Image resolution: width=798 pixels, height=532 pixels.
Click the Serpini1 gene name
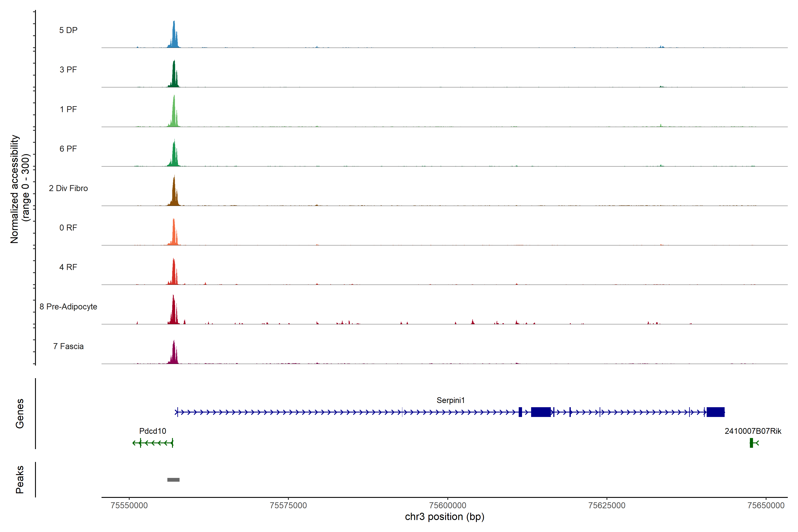(451, 400)
